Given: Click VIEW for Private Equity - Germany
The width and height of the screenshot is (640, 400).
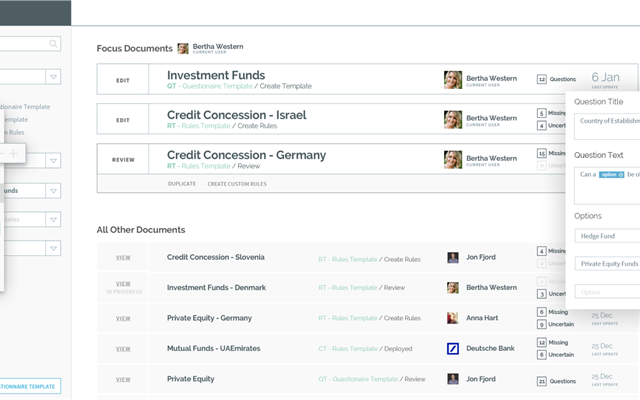Looking at the screenshot, I should (x=123, y=318).
